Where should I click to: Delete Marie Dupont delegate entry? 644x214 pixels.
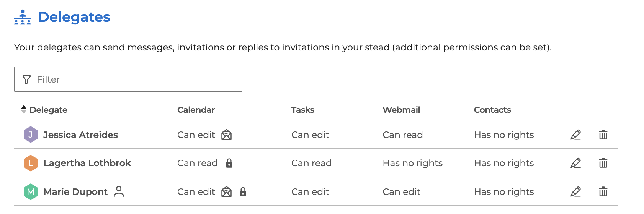tap(603, 192)
